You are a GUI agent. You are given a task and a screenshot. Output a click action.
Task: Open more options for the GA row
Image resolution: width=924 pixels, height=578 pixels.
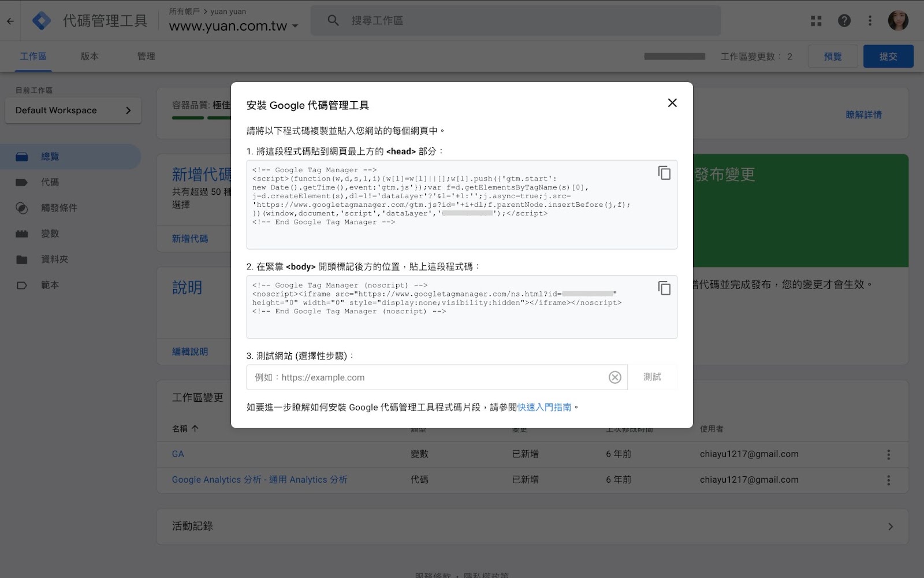pyautogui.click(x=888, y=454)
